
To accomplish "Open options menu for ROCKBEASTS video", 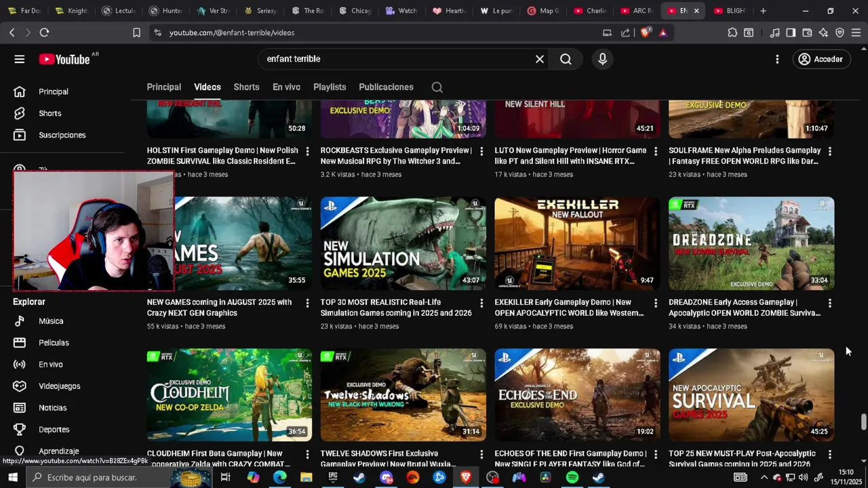I will pos(481,151).
